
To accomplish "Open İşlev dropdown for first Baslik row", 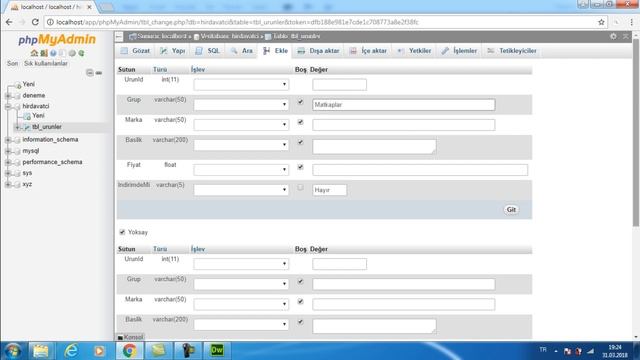I will point(241,145).
